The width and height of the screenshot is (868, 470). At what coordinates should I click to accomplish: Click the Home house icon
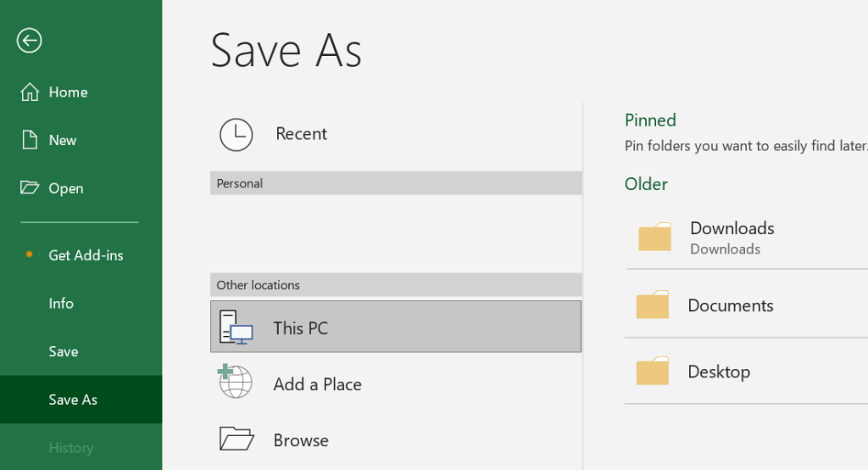click(x=30, y=92)
